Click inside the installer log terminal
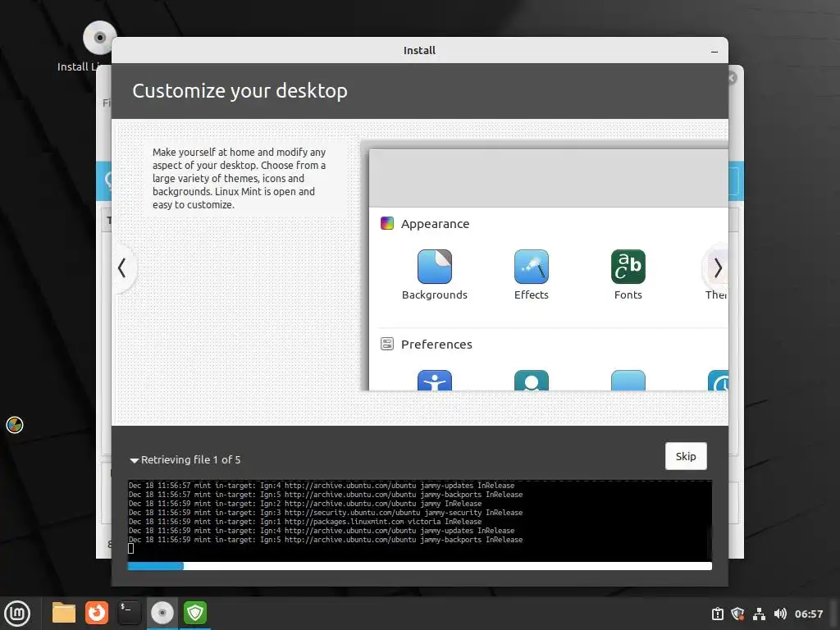The width and height of the screenshot is (840, 630). pos(419,521)
